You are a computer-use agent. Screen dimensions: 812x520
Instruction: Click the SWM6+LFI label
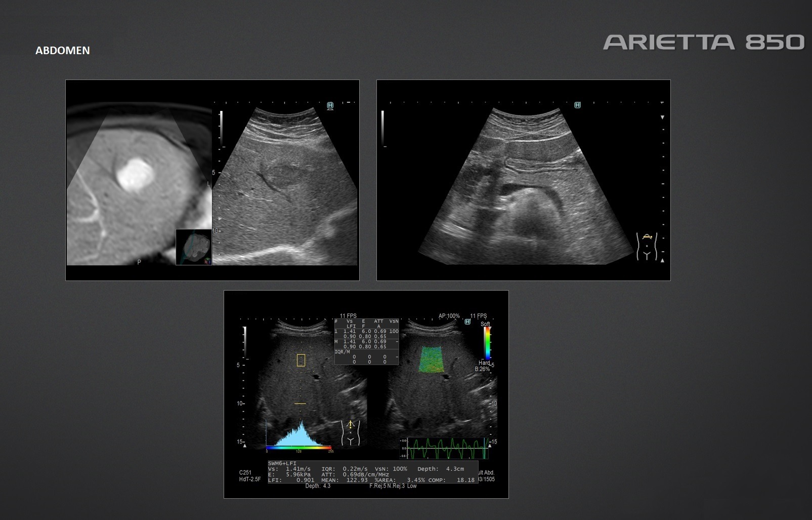(282, 463)
